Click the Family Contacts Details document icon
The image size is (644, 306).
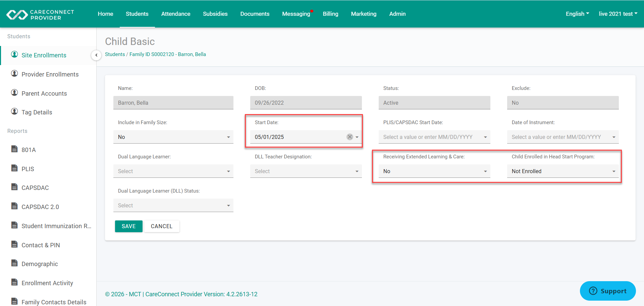(x=14, y=301)
